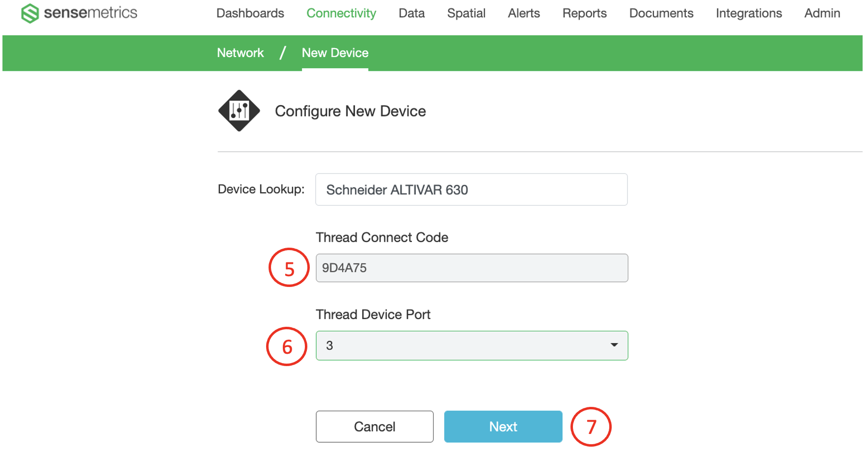This screenshot has height=457, width=868.
Task: Focus the Thread Connect Code field
Action: pos(472,268)
